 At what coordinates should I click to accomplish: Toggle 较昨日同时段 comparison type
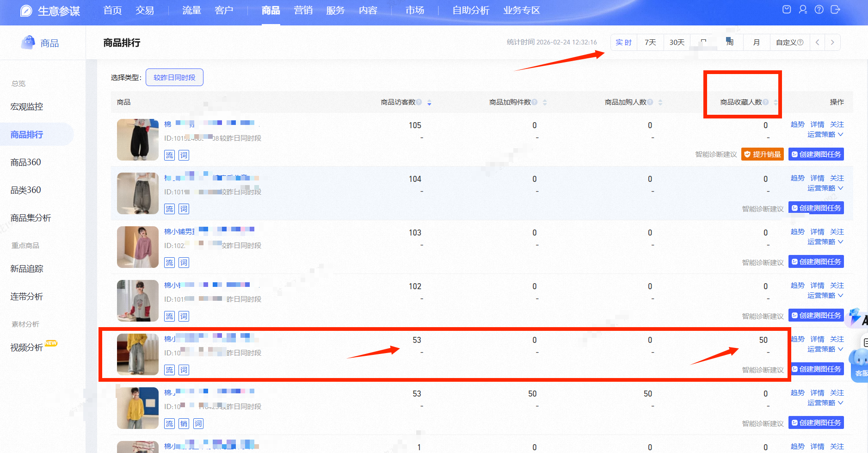pos(174,77)
